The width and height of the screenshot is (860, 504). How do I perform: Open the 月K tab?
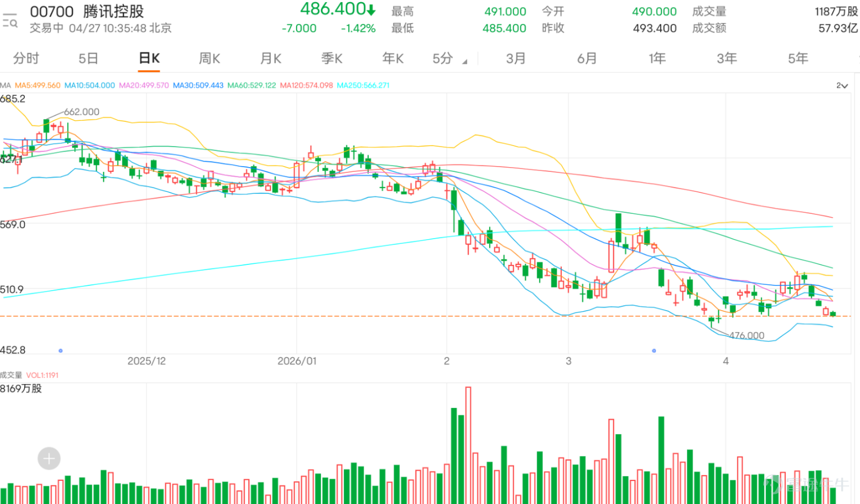point(271,58)
